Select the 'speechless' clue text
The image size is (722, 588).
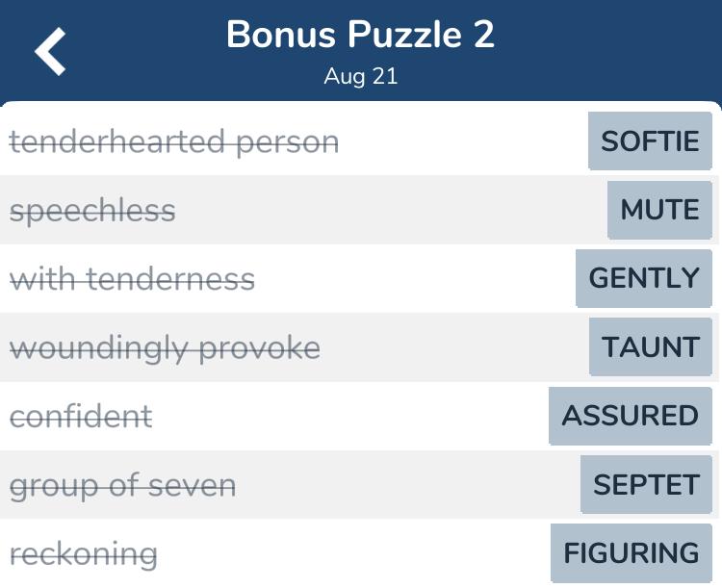pyautogui.click(x=92, y=211)
